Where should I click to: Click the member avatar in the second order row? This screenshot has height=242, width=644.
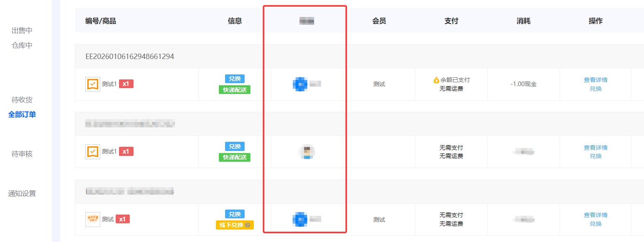[306, 151]
